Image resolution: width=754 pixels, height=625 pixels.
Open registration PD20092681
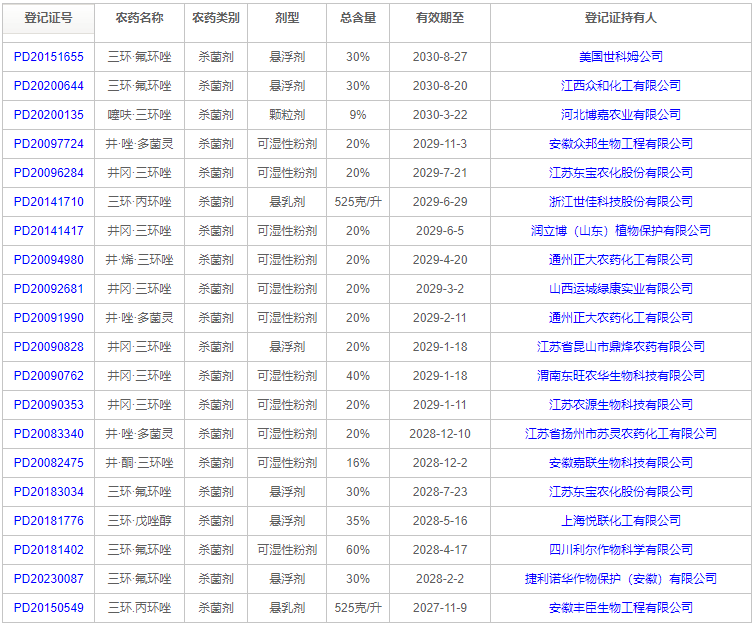[49, 289]
